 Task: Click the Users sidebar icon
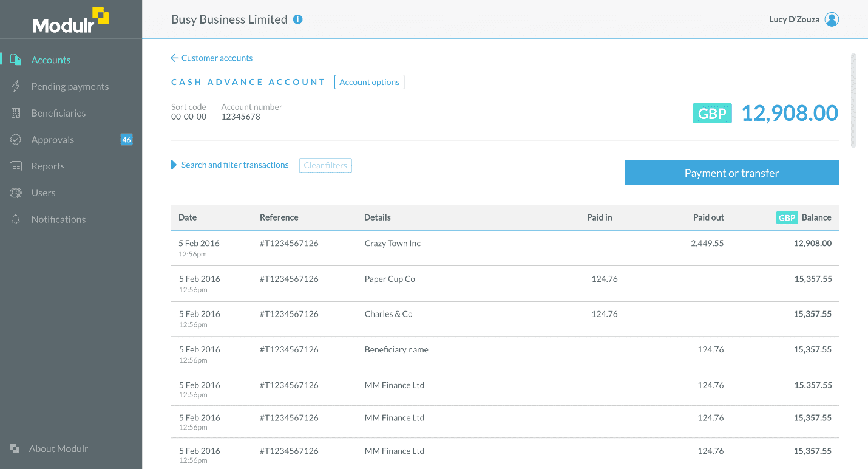click(16, 193)
